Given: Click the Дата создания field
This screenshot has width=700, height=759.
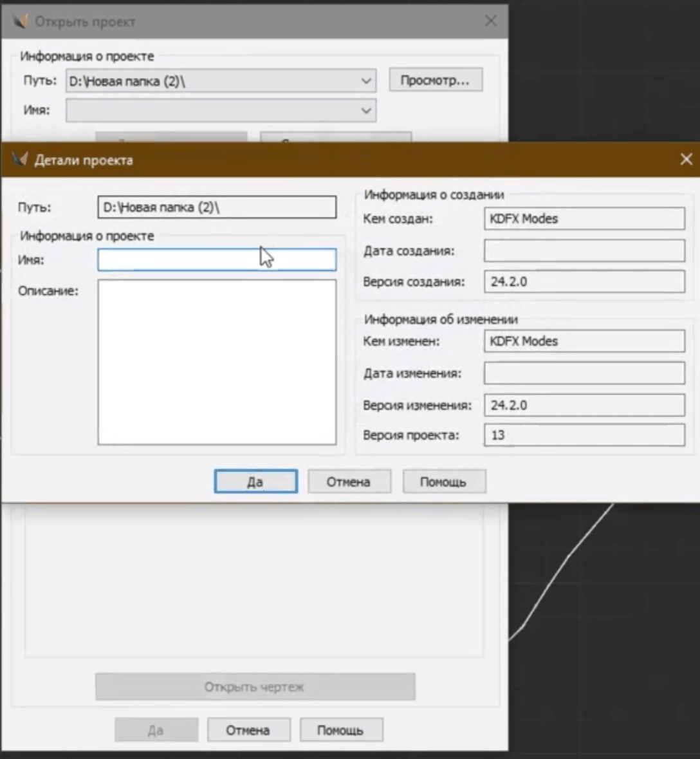Looking at the screenshot, I should (x=584, y=250).
